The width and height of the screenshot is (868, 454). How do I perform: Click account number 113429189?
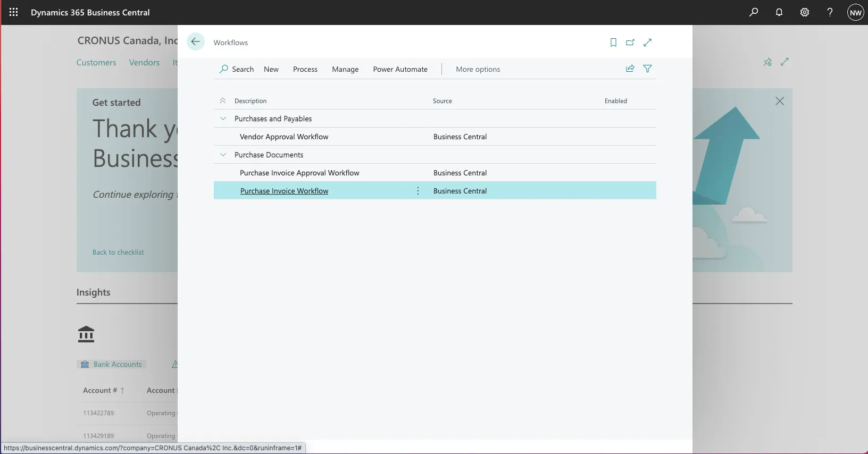point(98,436)
